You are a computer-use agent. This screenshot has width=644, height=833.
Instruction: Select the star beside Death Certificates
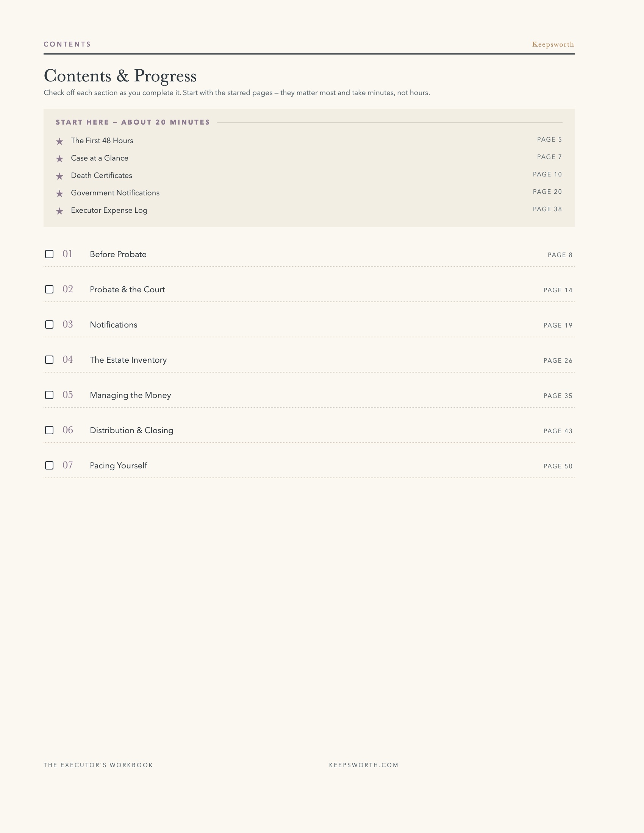click(59, 176)
